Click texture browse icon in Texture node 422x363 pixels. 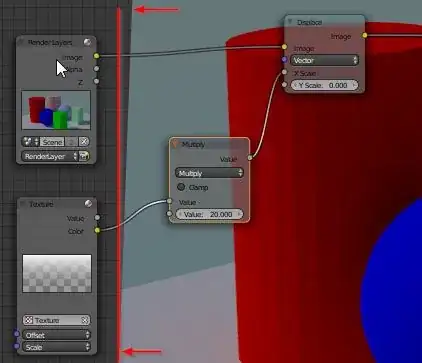pos(29,320)
